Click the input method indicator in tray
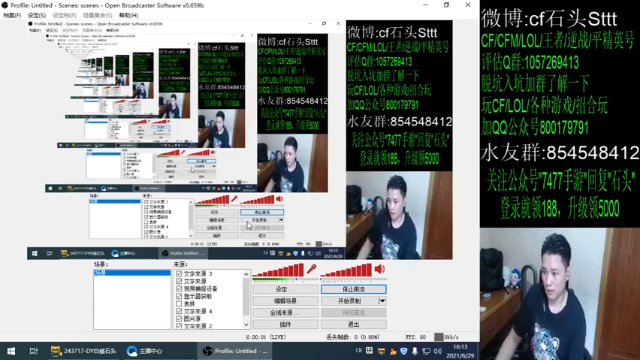The image size is (640, 360). 358,351
